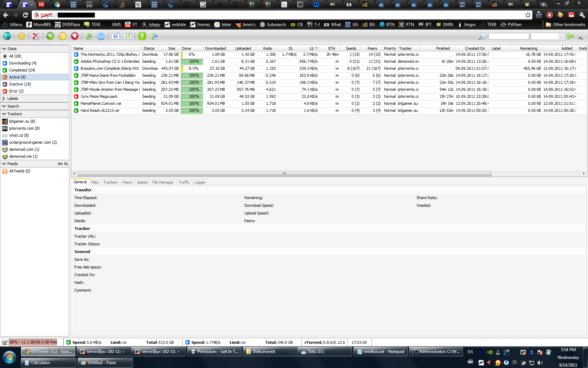Open seedbox.txt Notepad from the taskbar

(380, 352)
